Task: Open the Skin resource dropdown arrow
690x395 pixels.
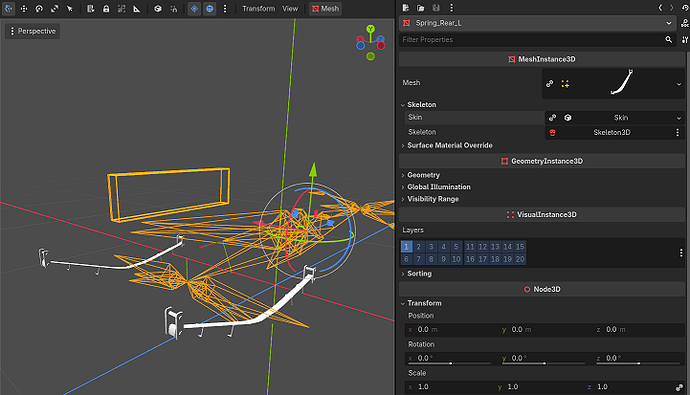Action: (x=678, y=118)
